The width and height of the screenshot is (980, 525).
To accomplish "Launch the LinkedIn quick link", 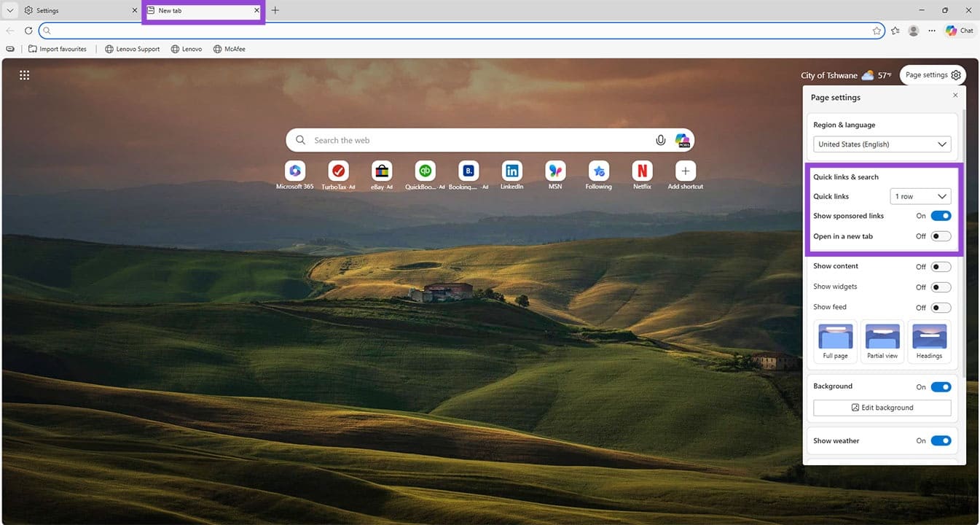I will coord(511,171).
